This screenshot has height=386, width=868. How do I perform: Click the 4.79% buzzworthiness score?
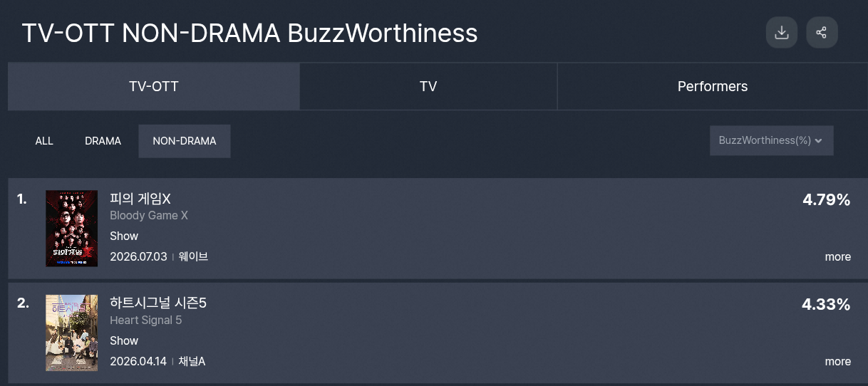(827, 200)
